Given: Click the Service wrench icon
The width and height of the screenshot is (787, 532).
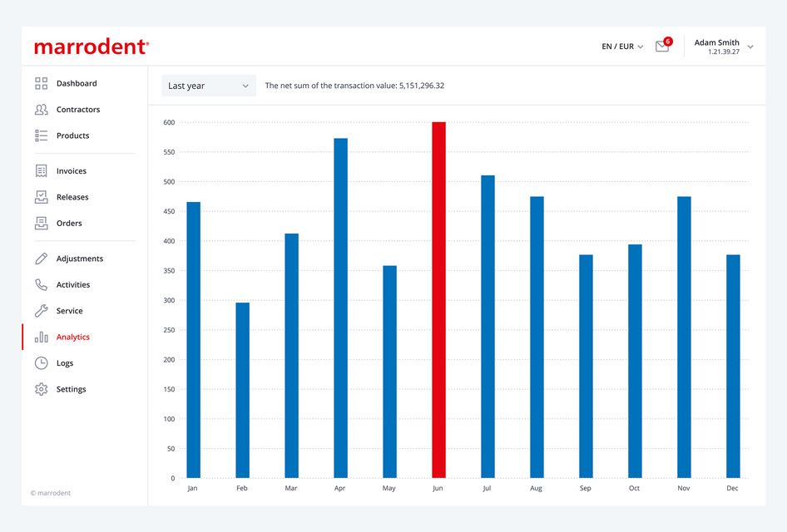Looking at the screenshot, I should 41,311.
